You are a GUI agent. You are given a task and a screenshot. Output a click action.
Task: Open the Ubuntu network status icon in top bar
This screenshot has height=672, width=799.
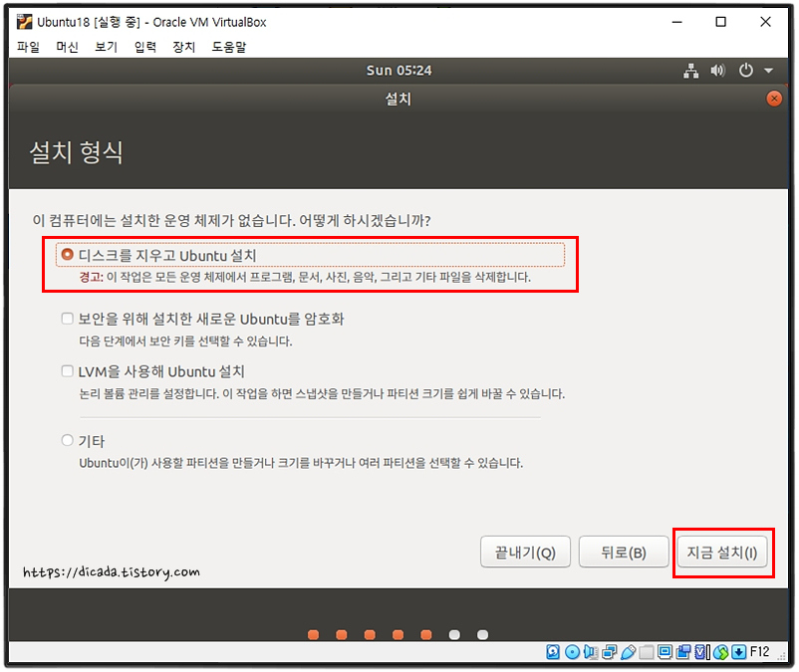click(x=690, y=71)
